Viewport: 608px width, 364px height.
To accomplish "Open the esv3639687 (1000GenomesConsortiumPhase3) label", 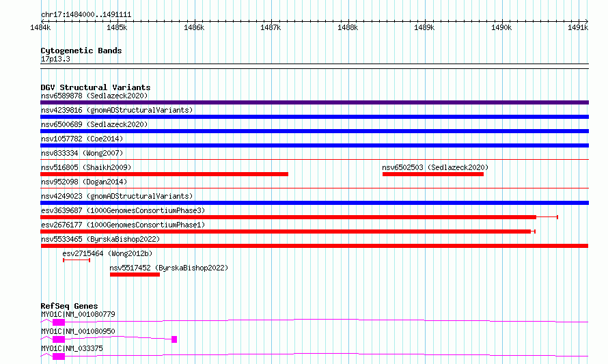I will coord(123,210).
